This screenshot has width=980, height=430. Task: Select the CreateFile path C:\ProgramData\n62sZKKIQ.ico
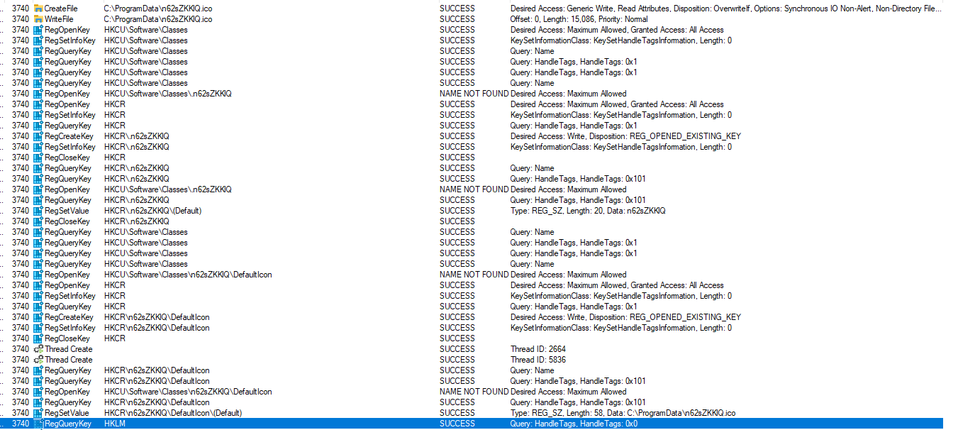tap(157, 9)
